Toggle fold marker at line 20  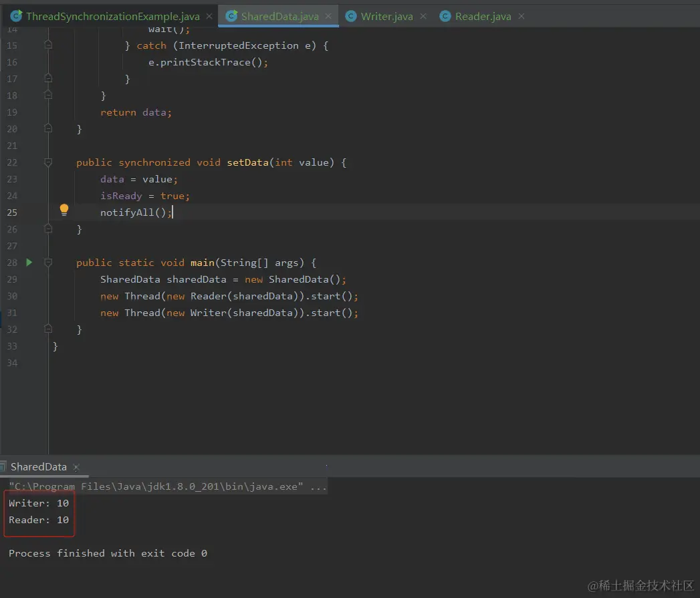48,128
